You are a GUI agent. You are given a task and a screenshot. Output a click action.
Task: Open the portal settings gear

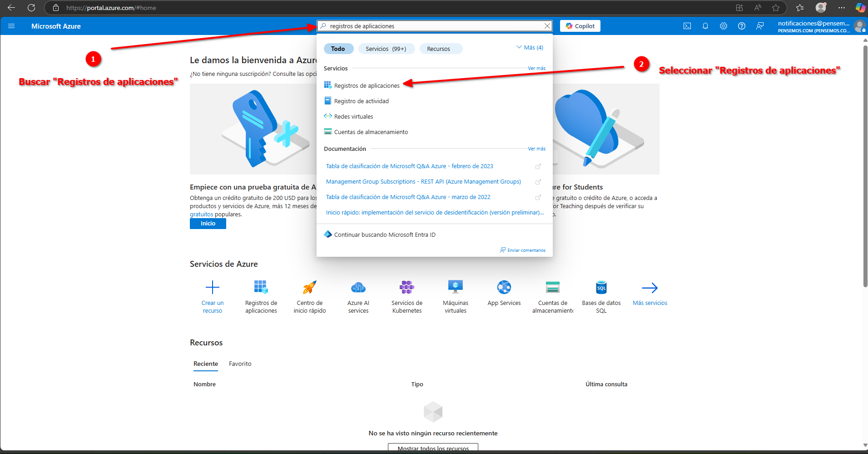[x=724, y=26]
